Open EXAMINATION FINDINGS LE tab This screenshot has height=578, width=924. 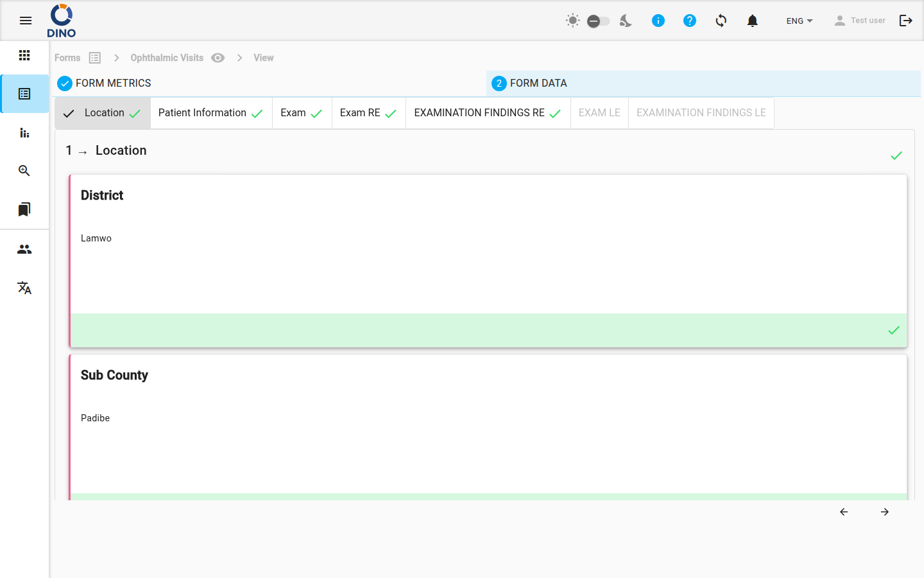click(701, 113)
